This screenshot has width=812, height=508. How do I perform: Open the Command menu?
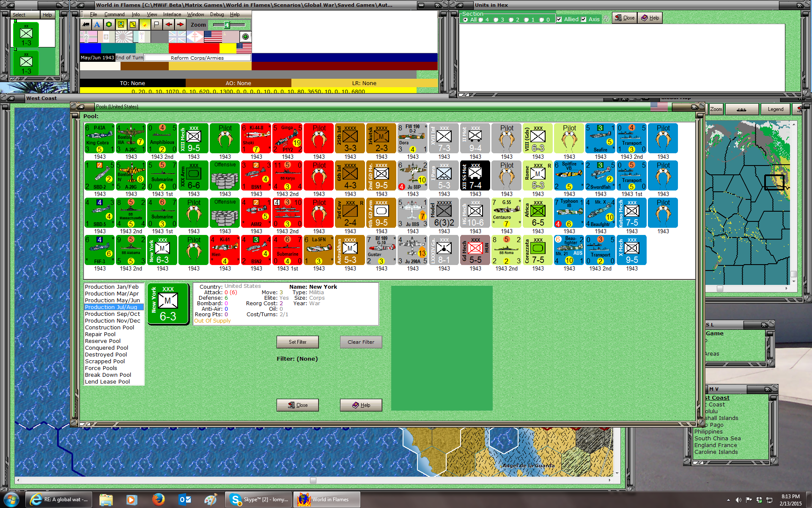tap(114, 14)
